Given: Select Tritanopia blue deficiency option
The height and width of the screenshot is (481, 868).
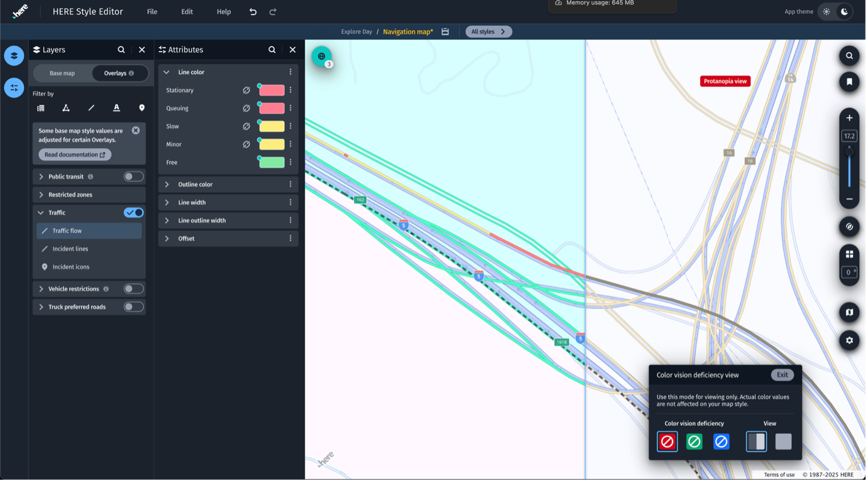Looking at the screenshot, I should 723,443.
